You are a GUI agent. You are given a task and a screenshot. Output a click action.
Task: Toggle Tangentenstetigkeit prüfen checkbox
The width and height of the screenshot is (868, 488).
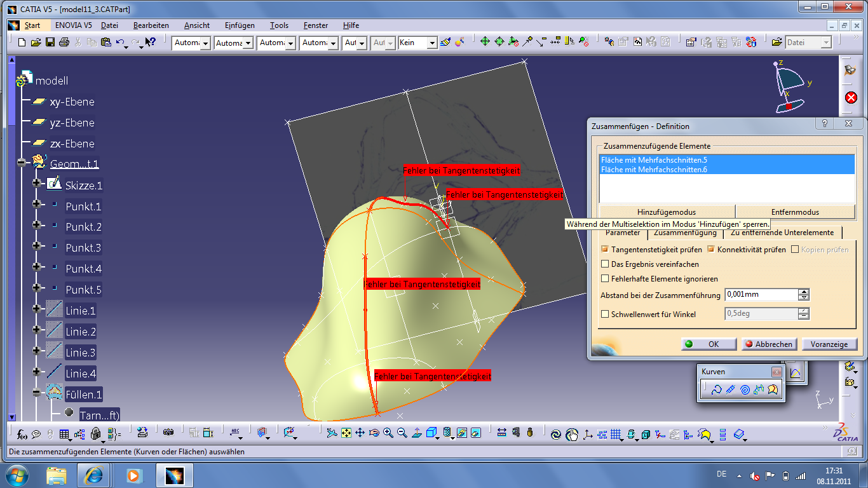[605, 250]
